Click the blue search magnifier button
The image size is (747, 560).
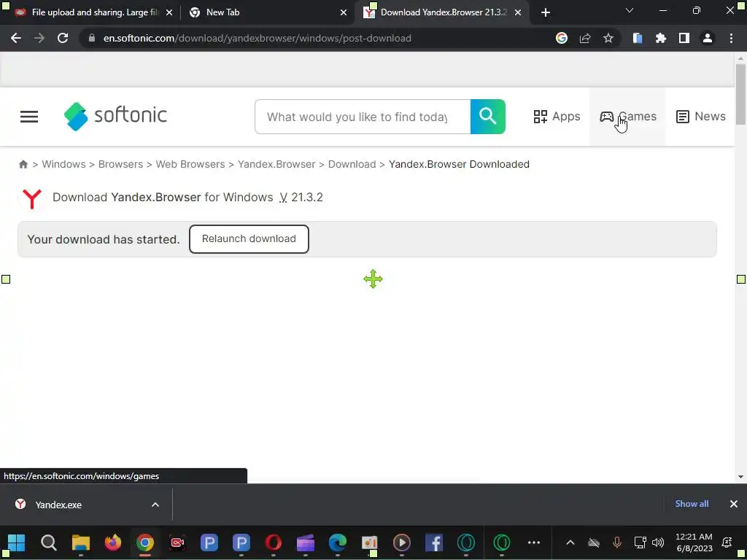click(488, 117)
